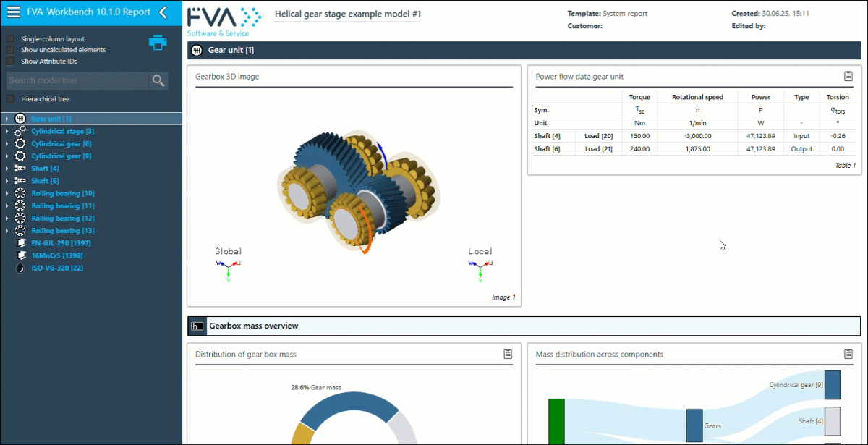Copy the Power flow data table via clipboard icon
The image size is (868, 445).
pos(848,76)
